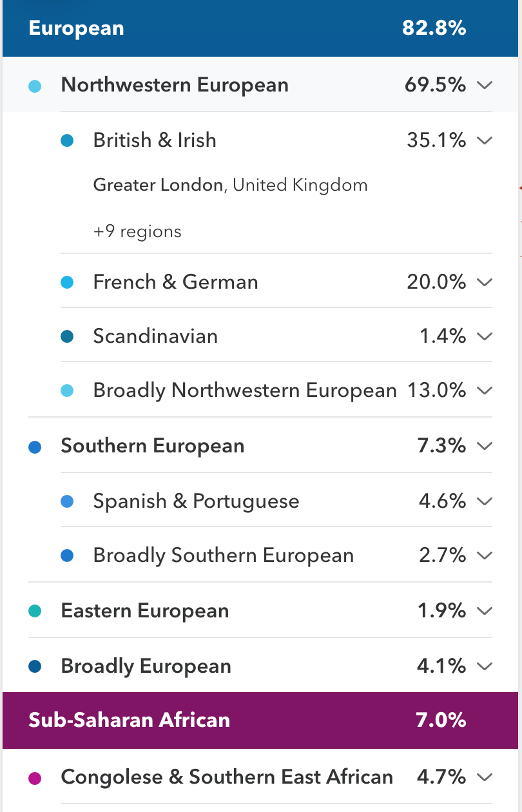Collapse the British & Irish chevron
The width and height of the screenshot is (522, 812).
point(485,140)
